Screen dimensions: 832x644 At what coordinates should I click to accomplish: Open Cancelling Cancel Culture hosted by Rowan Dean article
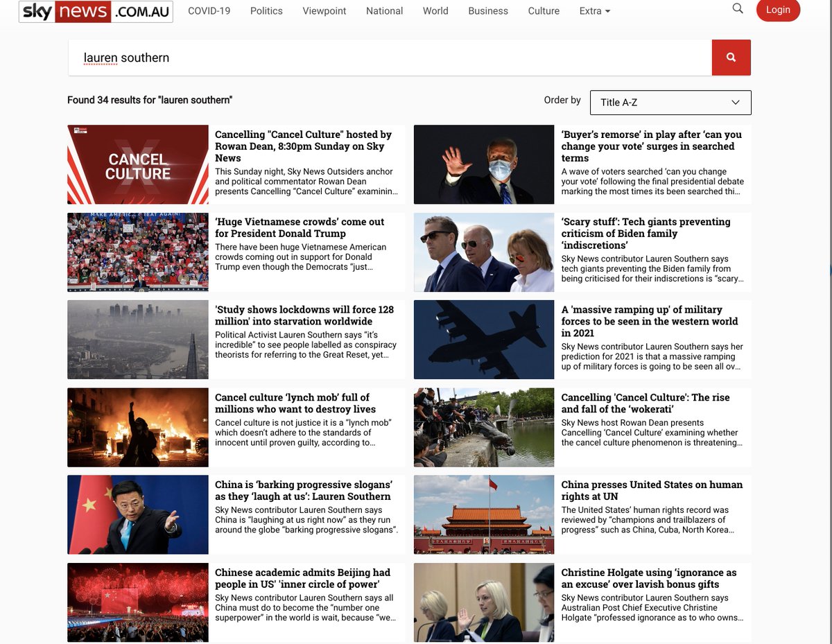click(x=303, y=146)
